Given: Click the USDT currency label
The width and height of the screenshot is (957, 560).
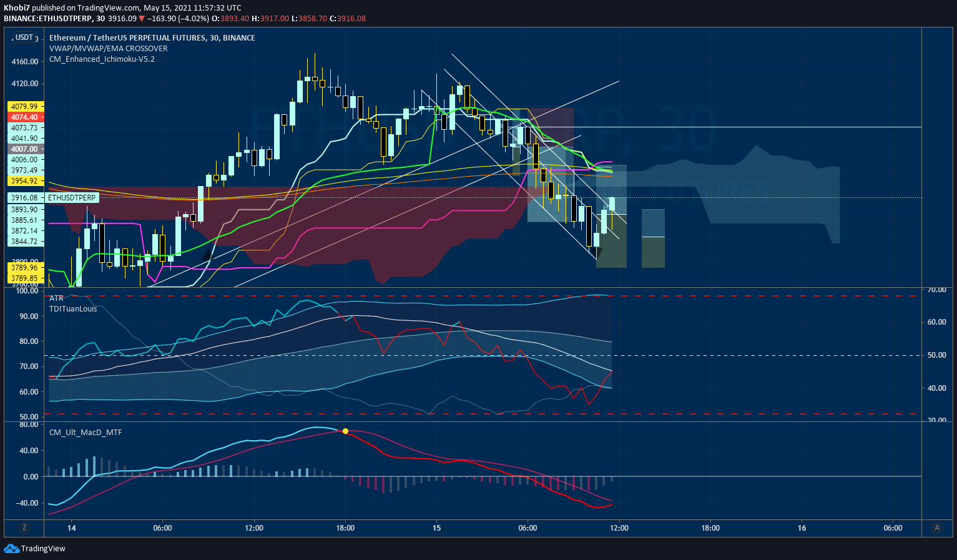Looking at the screenshot, I should (x=24, y=37).
